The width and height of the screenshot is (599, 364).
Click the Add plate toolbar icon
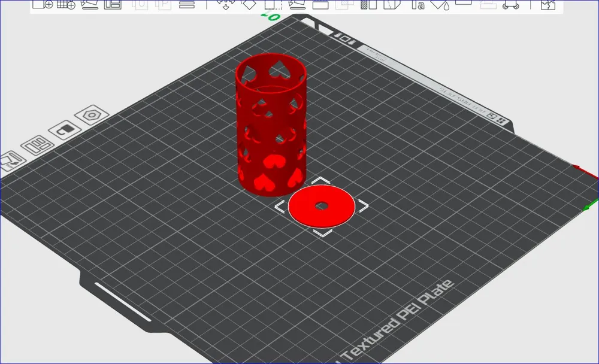(x=66, y=5)
